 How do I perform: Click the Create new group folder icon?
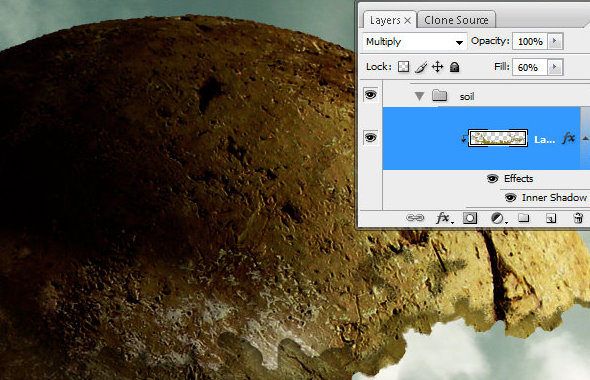tap(523, 218)
